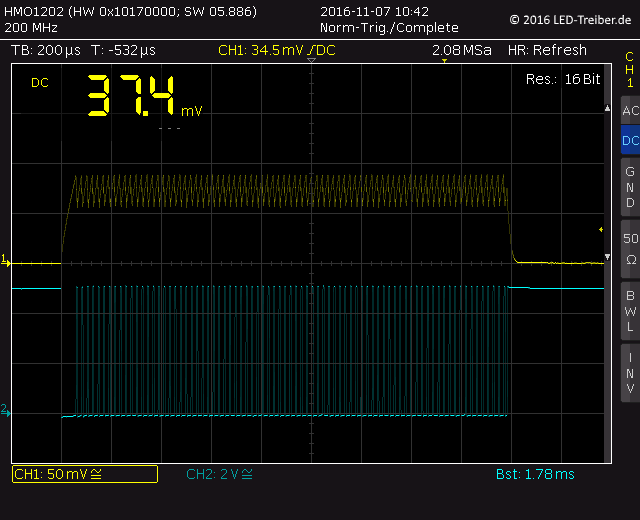Click trigger time marker at top of grid
The image size is (640, 520).
pyautogui.click(x=311, y=61)
